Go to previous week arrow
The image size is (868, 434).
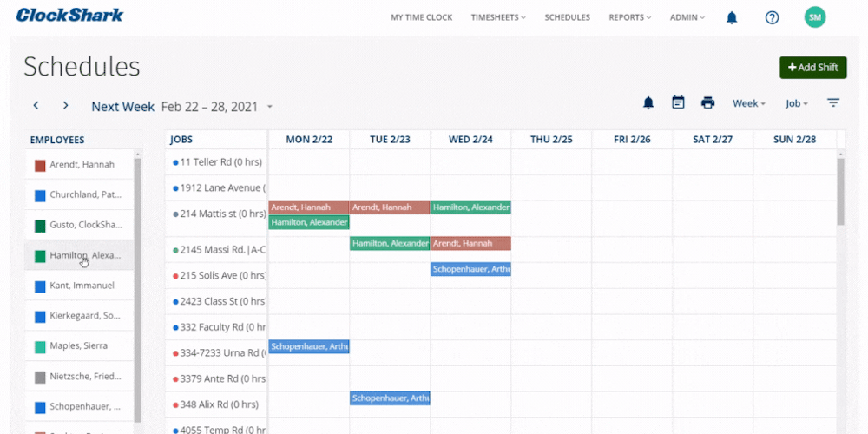pos(36,105)
